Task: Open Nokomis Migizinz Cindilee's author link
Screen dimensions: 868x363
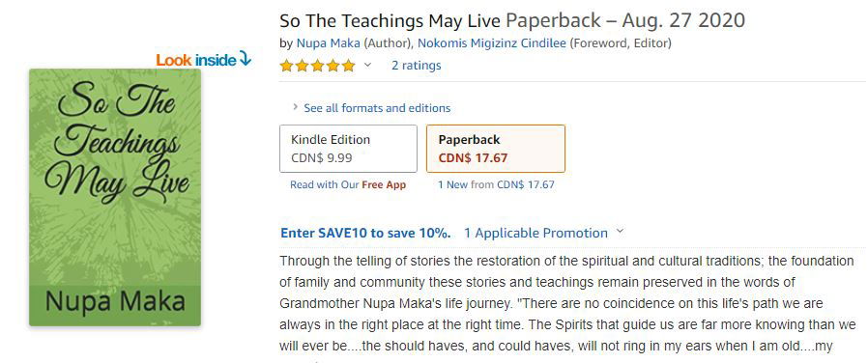Action: [x=492, y=43]
